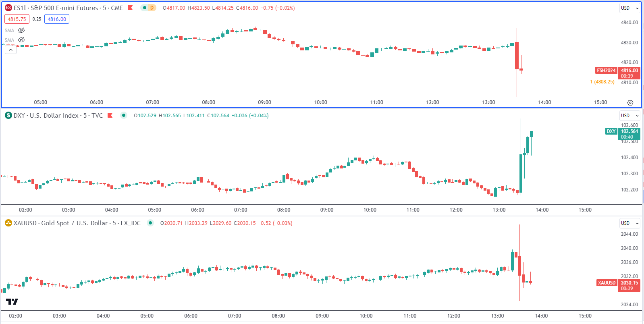Click the TradingView logo in the gold chart

click(12, 301)
